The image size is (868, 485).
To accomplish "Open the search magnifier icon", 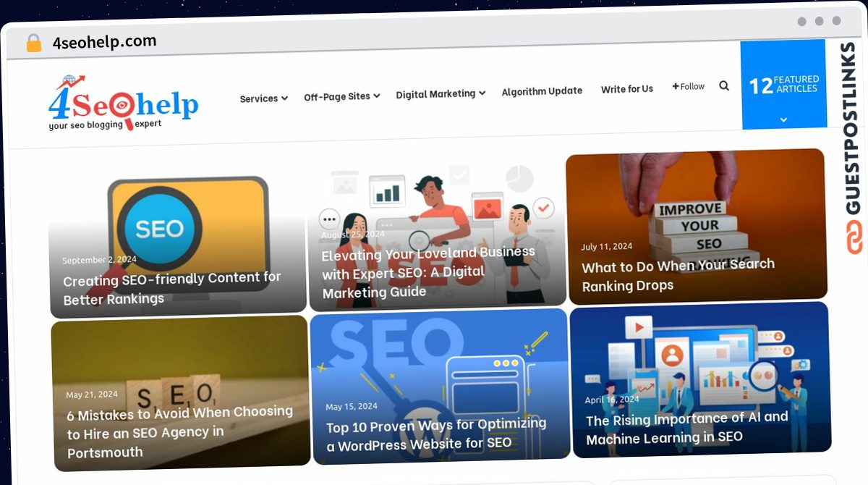I will point(724,85).
